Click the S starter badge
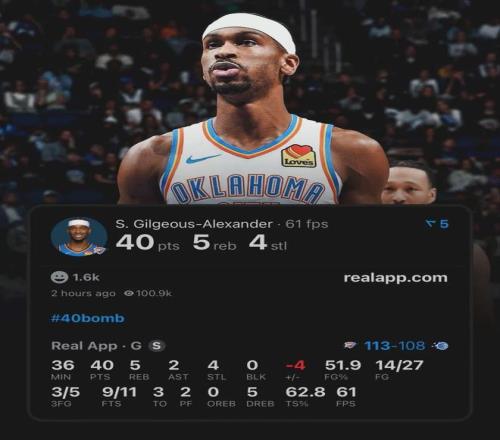This screenshot has width=500, height=440. pos(157,346)
